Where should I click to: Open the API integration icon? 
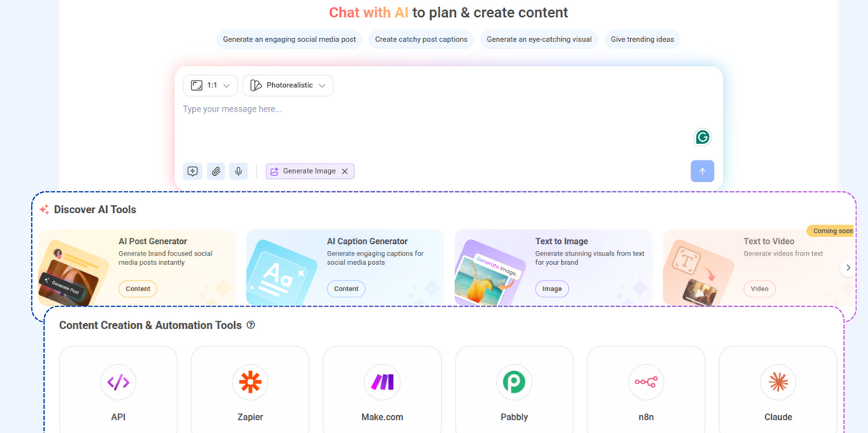click(x=118, y=382)
